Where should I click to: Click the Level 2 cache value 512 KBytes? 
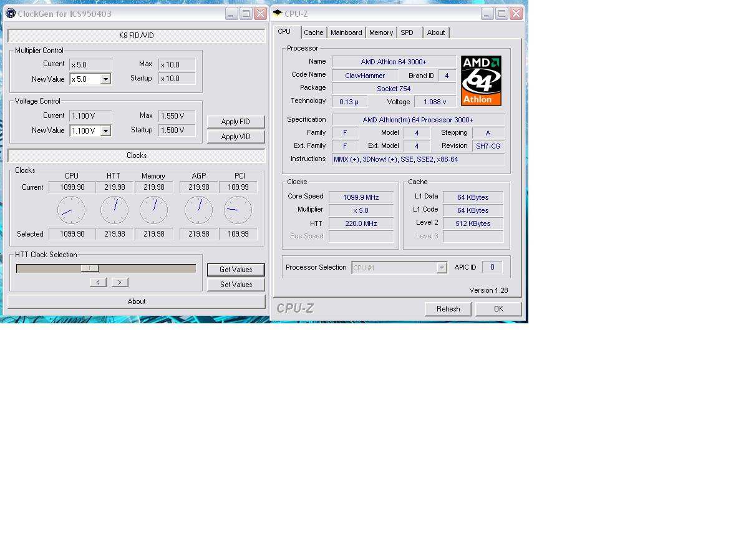473,223
